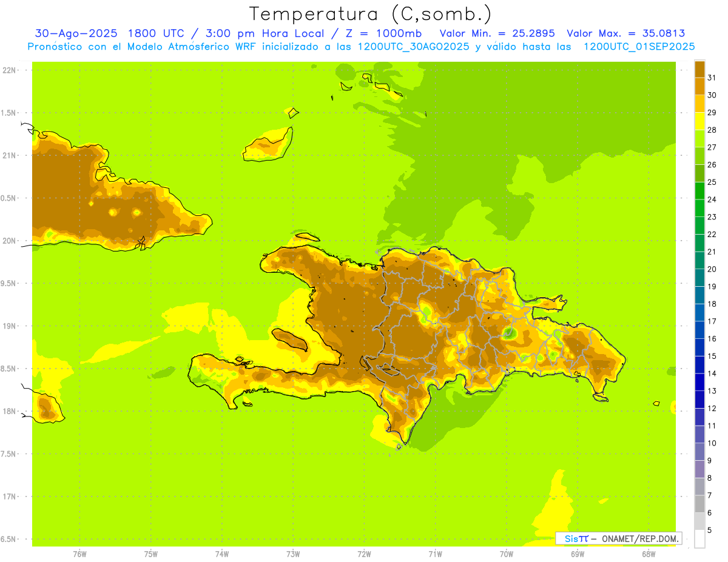Pick the lime swatch between 27 and 28
The image size is (728, 562).
click(x=699, y=139)
